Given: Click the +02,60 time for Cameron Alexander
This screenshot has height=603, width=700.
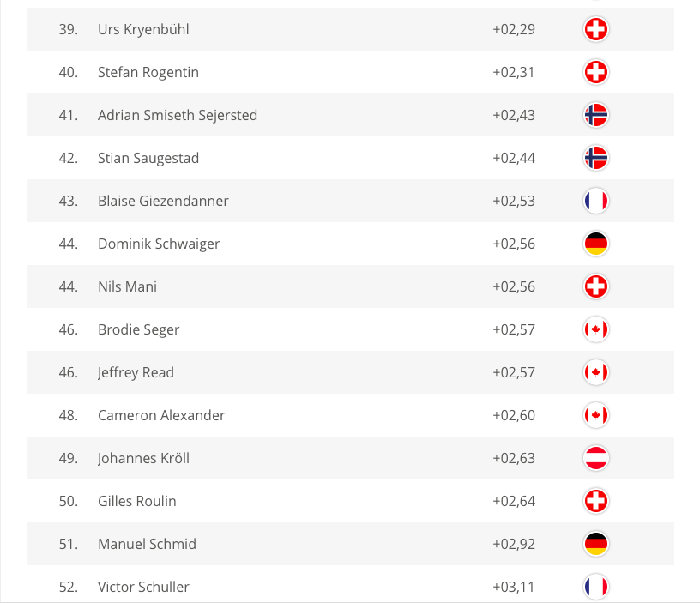Looking at the screenshot, I should tap(514, 415).
